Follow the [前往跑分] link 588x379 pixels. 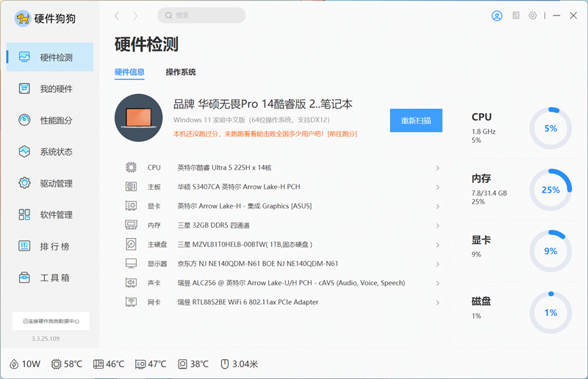(x=342, y=134)
